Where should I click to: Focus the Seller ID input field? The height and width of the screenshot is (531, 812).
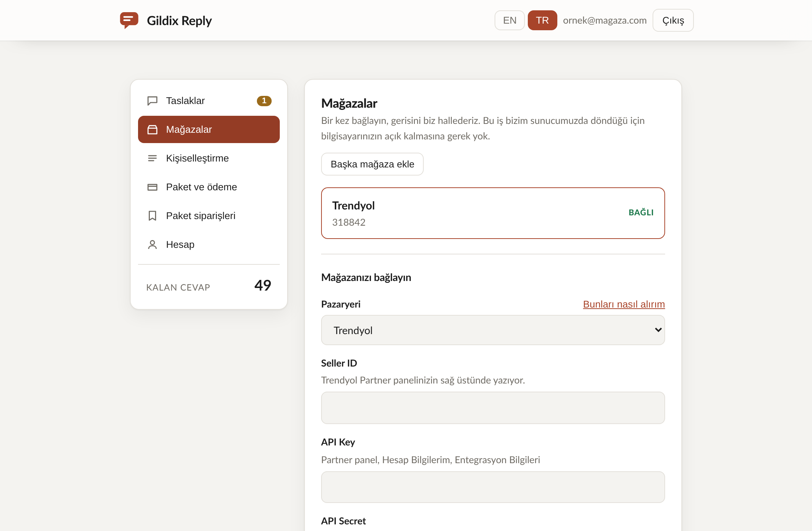tap(493, 408)
